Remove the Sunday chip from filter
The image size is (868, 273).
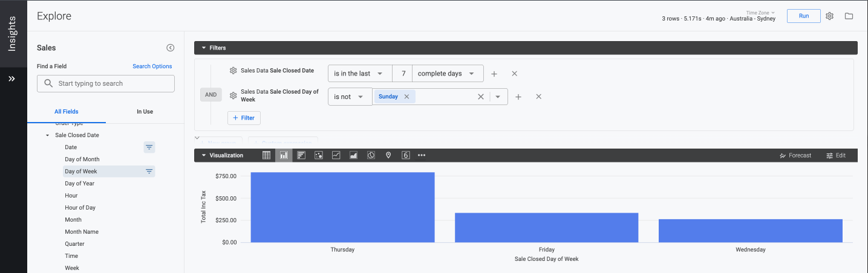pyautogui.click(x=406, y=97)
